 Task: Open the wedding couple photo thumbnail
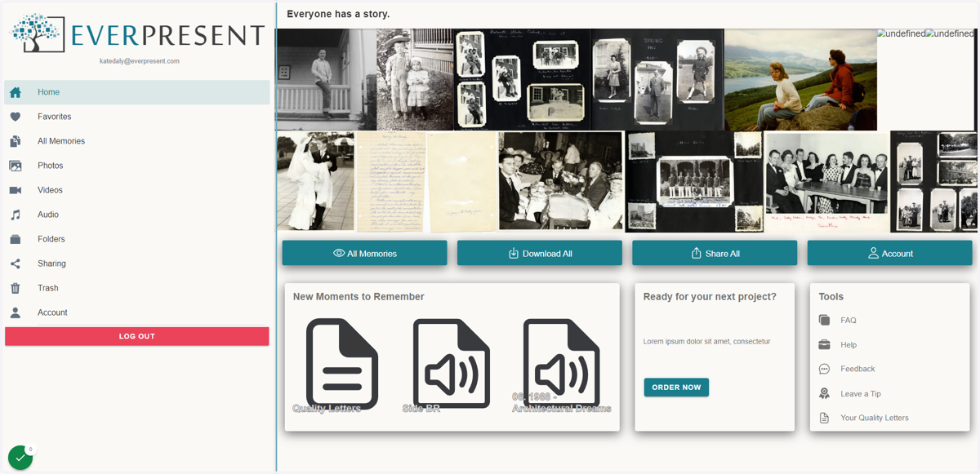coord(315,182)
